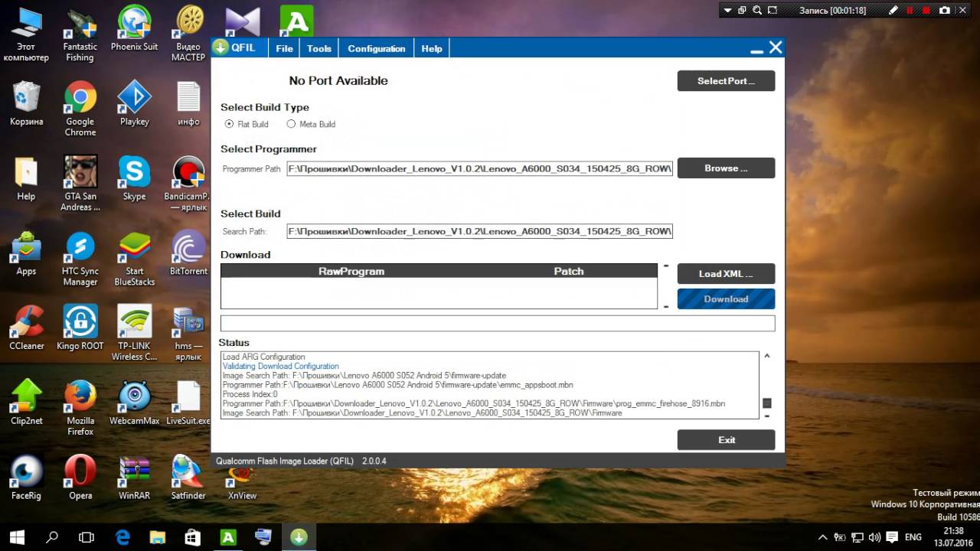Image resolution: width=980 pixels, height=551 pixels.
Task: Click the QFIL logo icon in title bar
Action: click(220, 47)
